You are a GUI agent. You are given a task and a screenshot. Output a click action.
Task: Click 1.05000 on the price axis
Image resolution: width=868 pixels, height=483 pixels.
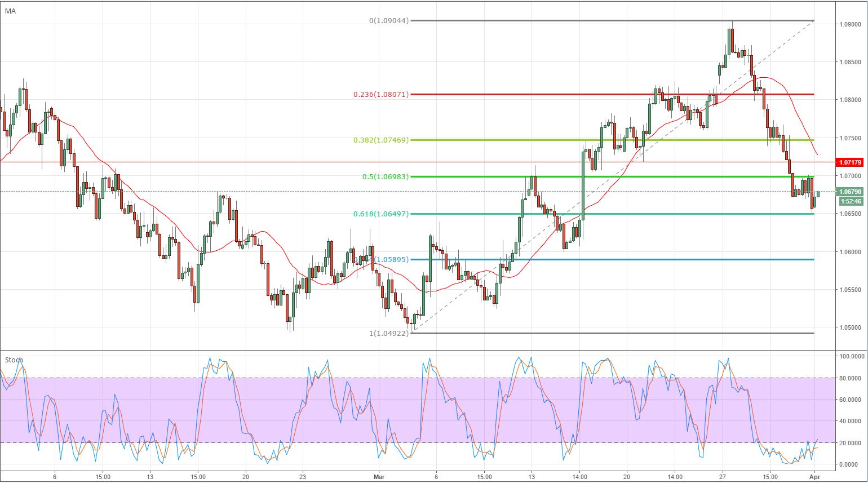tap(849, 327)
